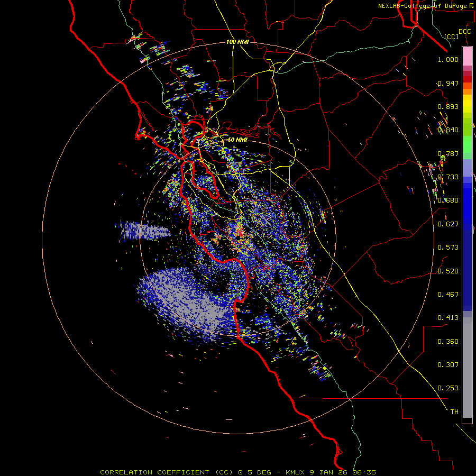
Task: Click the "50 NMI" range ring label
Action: point(237,140)
